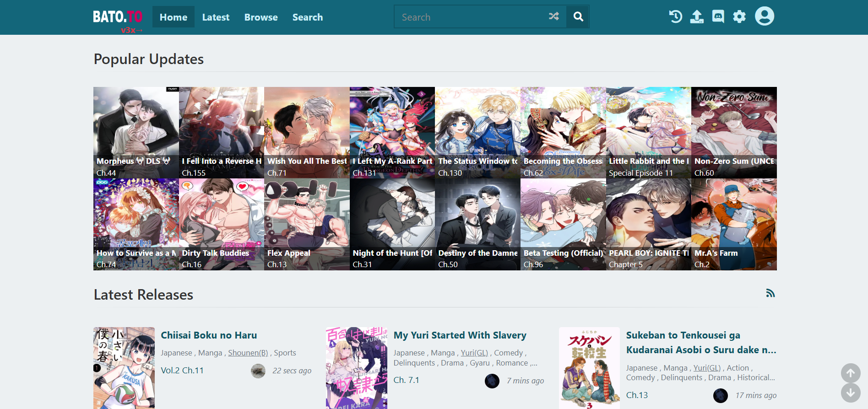The height and width of the screenshot is (409, 868).
Task: Click Yuri(GL) tag under Sukeban to Tenkousei
Action: click(x=707, y=368)
